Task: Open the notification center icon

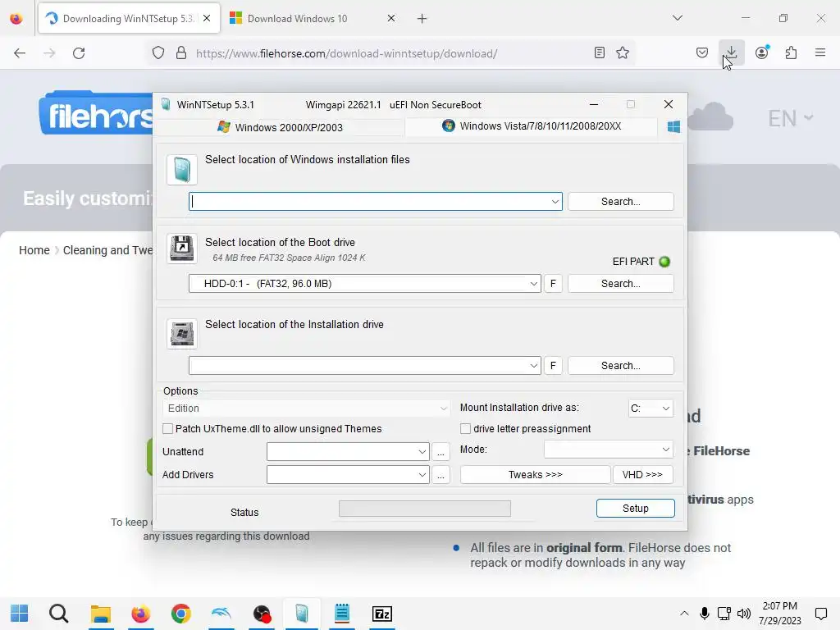Action: point(820,614)
